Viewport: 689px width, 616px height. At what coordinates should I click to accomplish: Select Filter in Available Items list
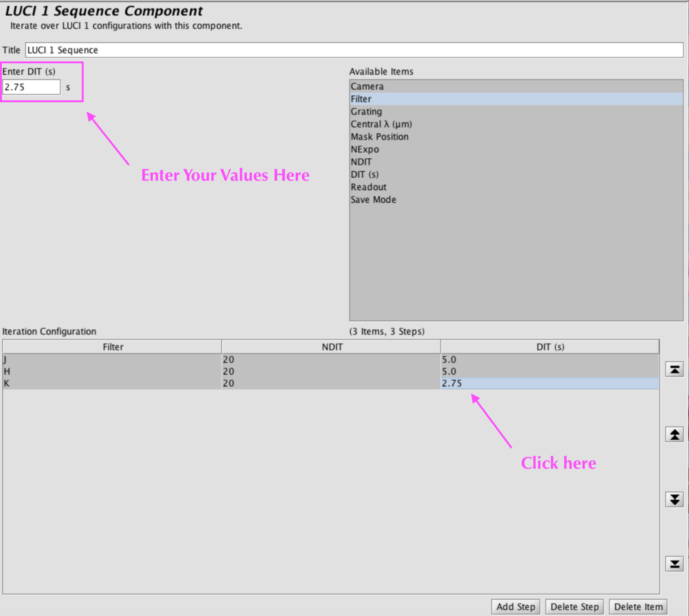(x=516, y=99)
